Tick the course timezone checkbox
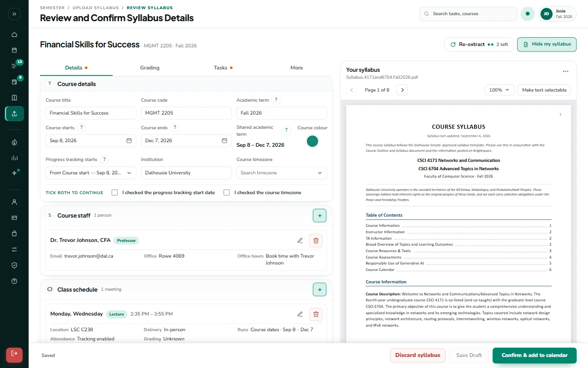 [x=226, y=193]
